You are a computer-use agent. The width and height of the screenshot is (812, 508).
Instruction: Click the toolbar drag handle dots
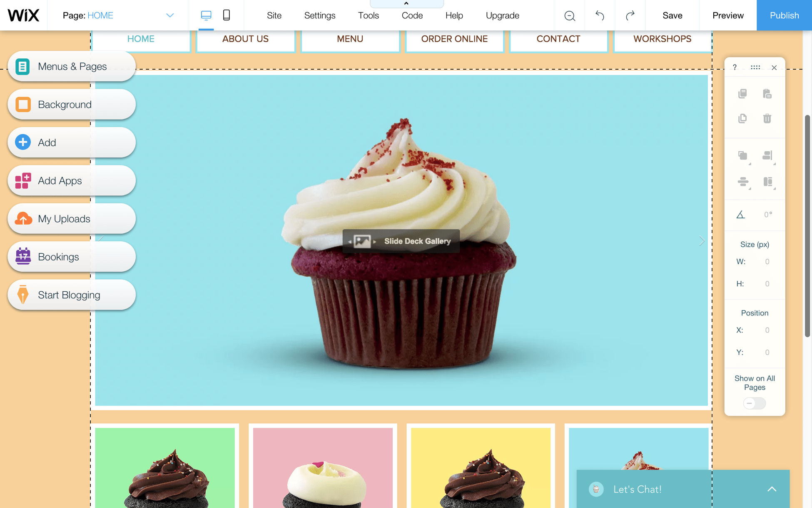click(755, 68)
